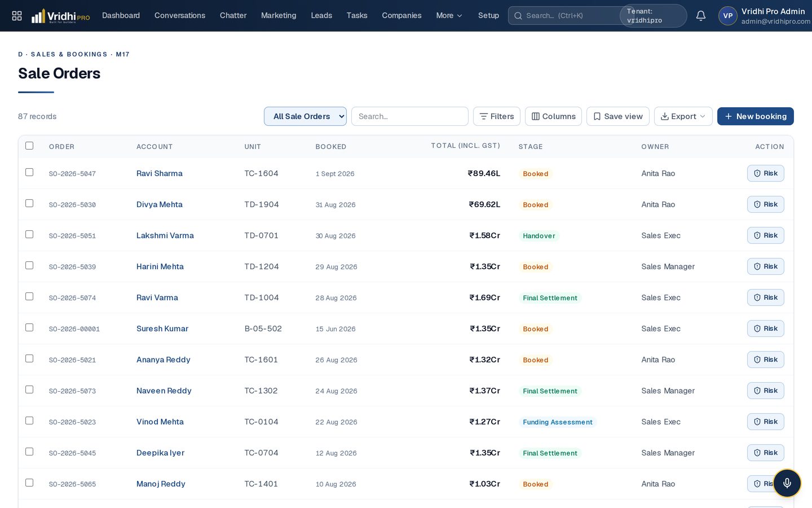Open the Leads section
The image size is (812, 508).
click(x=321, y=16)
